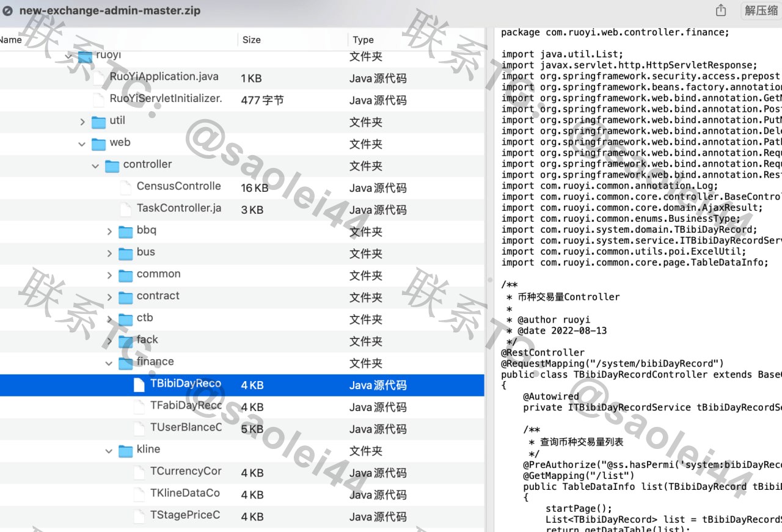This screenshot has height=532, width=782.
Task: Collapse the controller folder chevron
Action: tap(95, 166)
